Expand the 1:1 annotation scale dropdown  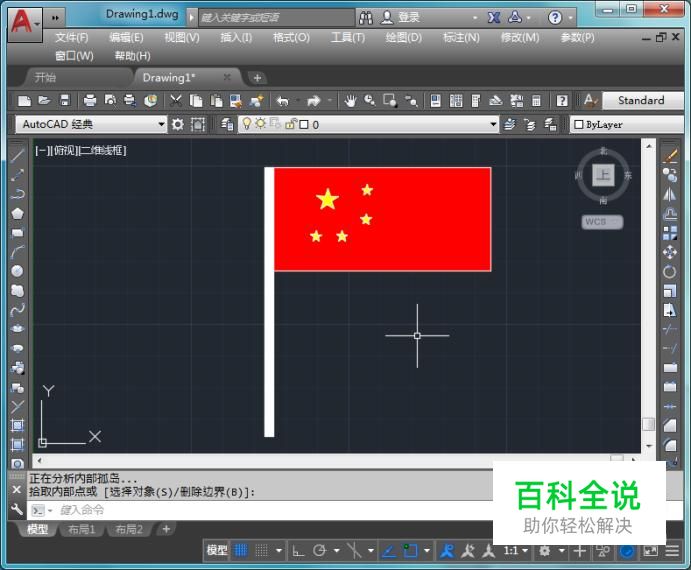(x=525, y=551)
